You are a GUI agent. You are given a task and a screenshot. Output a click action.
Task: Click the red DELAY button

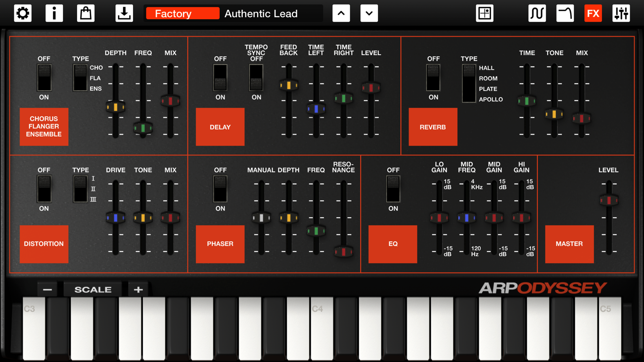pyautogui.click(x=220, y=127)
